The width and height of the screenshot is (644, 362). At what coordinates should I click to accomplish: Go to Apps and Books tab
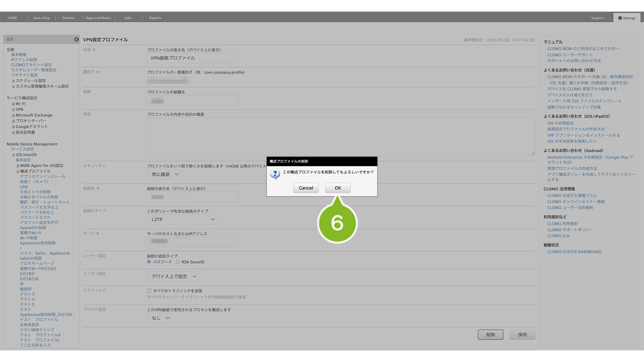pos(98,18)
